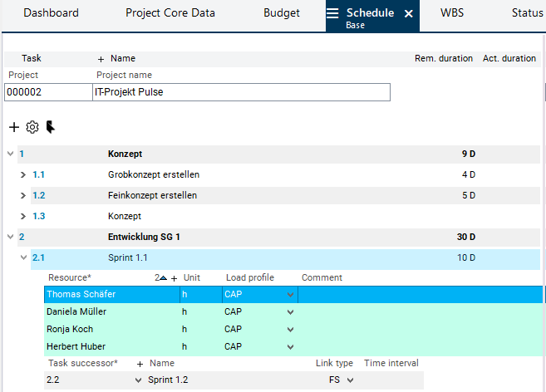
Task: Close the Schedule tab
Action: [408, 14]
